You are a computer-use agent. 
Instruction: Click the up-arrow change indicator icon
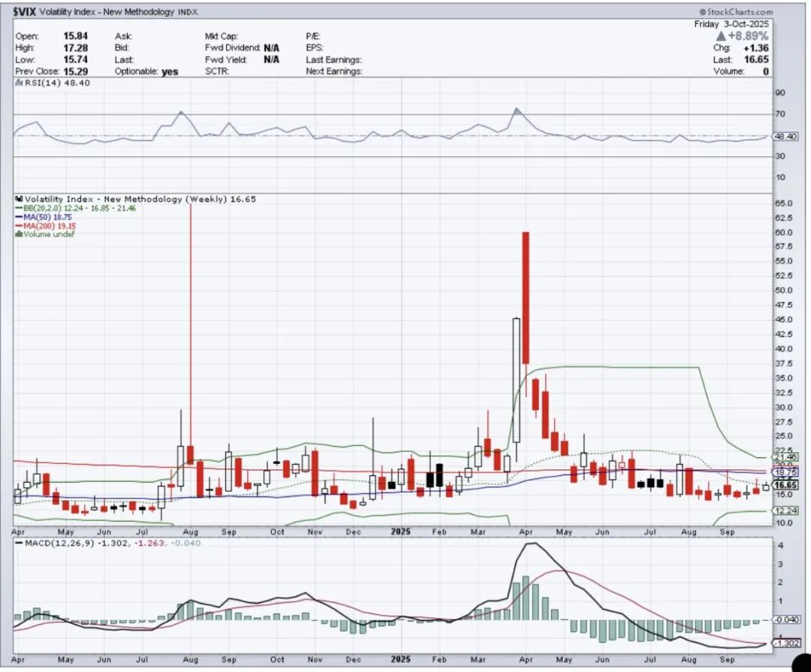[x=721, y=36]
